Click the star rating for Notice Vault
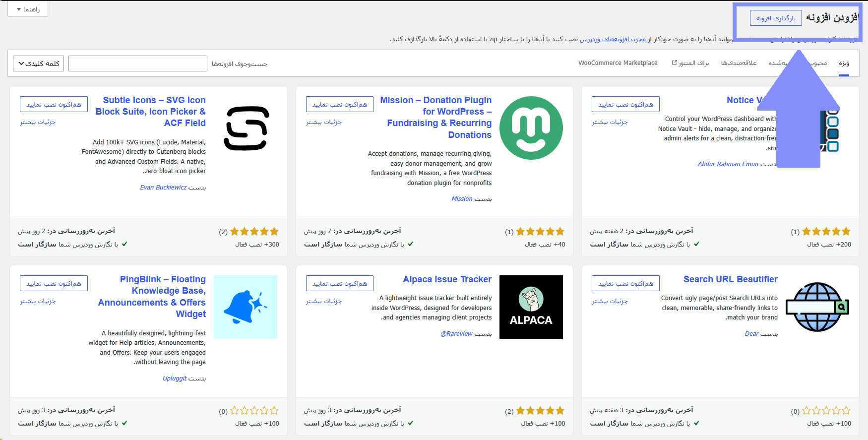The width and height of the screenshot is (868, 440). pyautogui.click(x=826, y=232)
